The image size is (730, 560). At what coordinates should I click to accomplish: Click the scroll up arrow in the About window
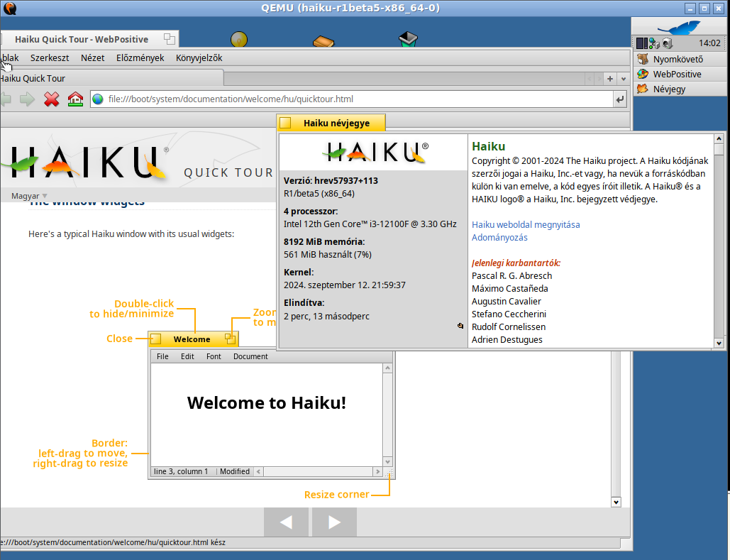719,139
